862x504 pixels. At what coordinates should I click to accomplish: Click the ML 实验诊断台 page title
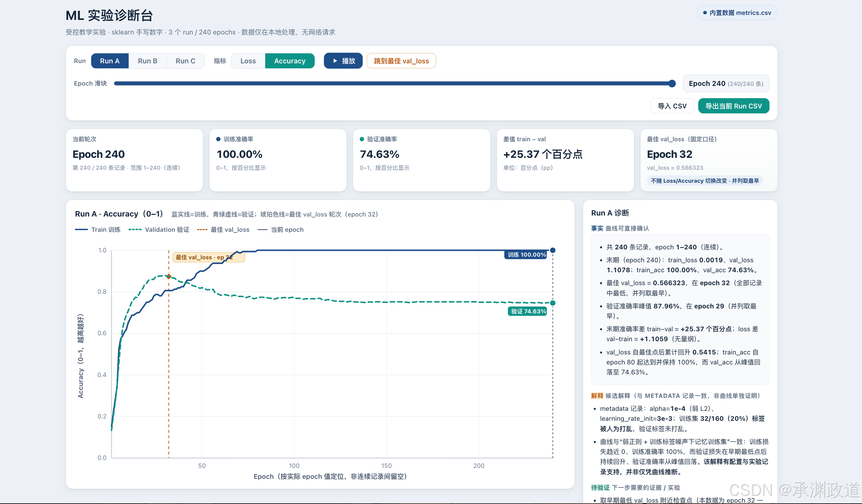pyautogui.click(x=109, y=15)
